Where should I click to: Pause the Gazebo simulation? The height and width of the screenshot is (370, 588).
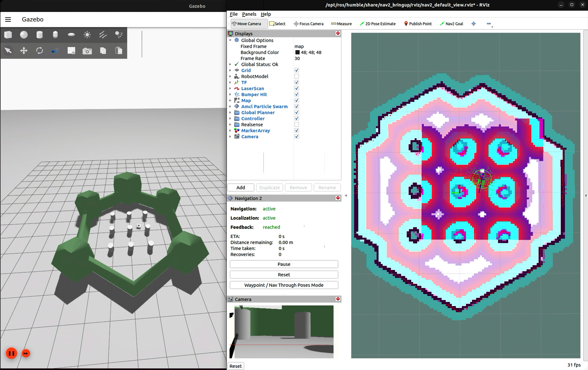click(11, 353)
